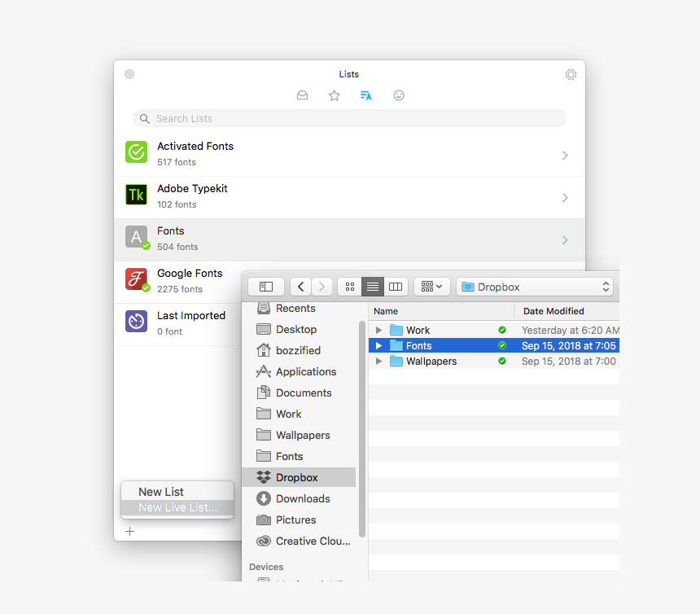Select the Work folder row in file list
The width and height of the screenshot is (700, 614).
(494, 330)
